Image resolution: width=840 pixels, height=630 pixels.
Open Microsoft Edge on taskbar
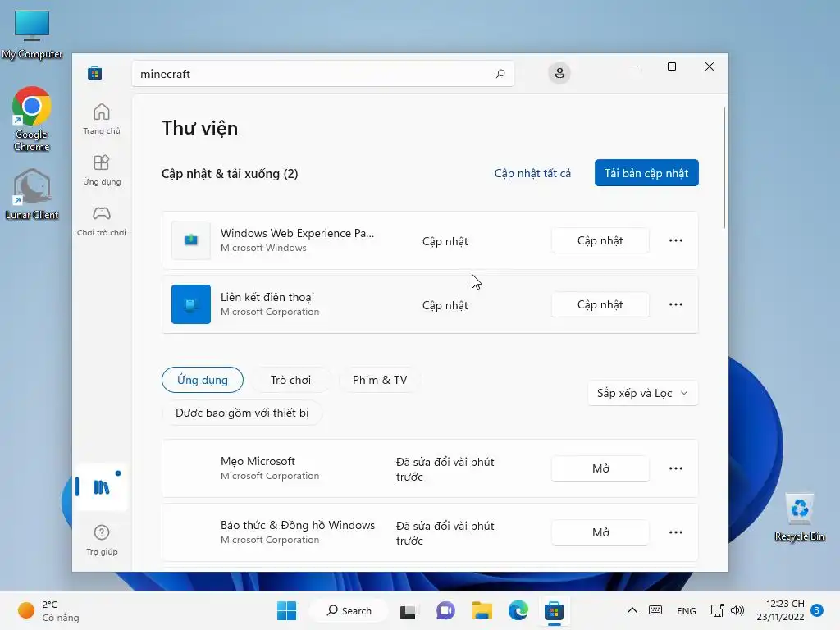(x=518, y=610)
